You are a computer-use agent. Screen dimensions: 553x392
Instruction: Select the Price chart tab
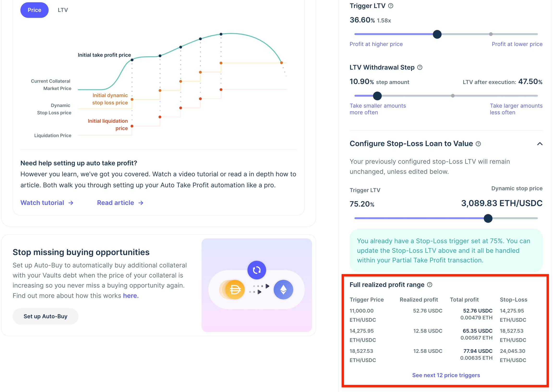(x=34, y=10)
